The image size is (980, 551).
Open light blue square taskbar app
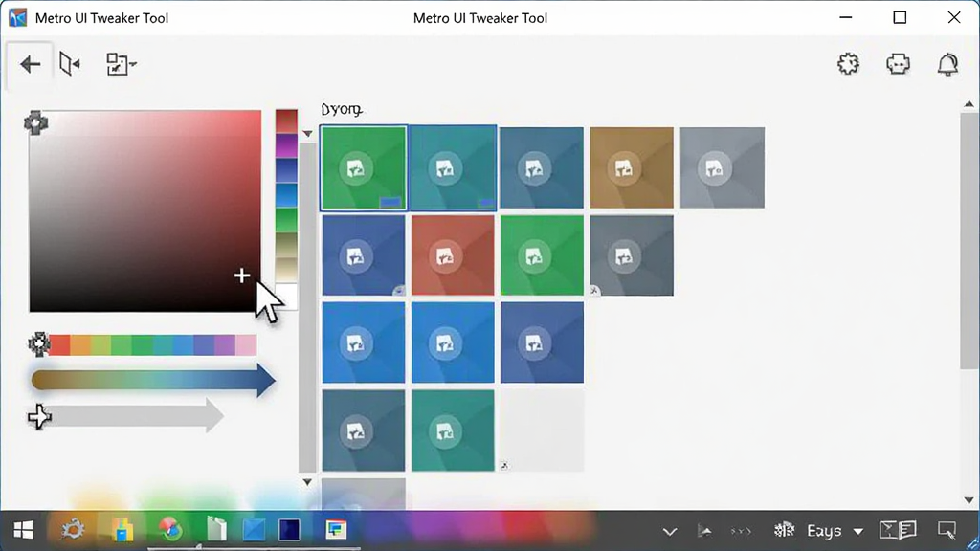[x=254, y=530]
